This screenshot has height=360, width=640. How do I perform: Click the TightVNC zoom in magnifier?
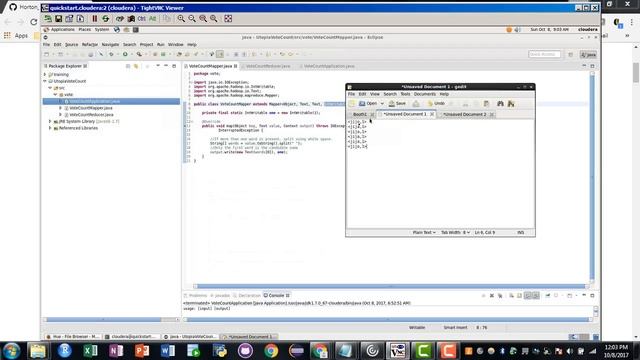coord(181,19)
